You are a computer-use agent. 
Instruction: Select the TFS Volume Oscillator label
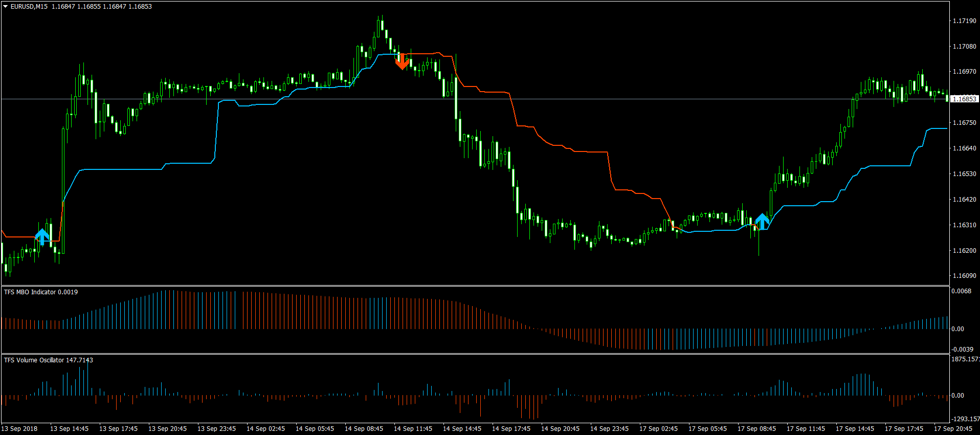pyautogui.click(x=49, y=360)
